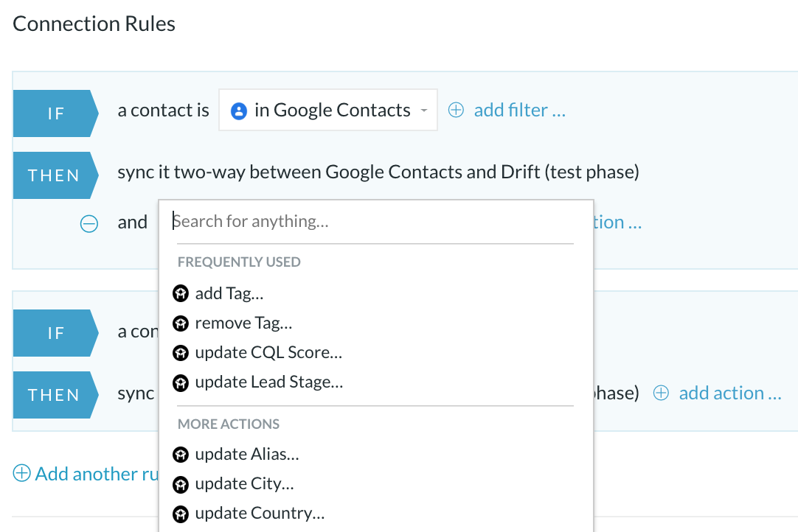Click 'add action ...' in the second rule
798x532 pixels.
(730, 393)
